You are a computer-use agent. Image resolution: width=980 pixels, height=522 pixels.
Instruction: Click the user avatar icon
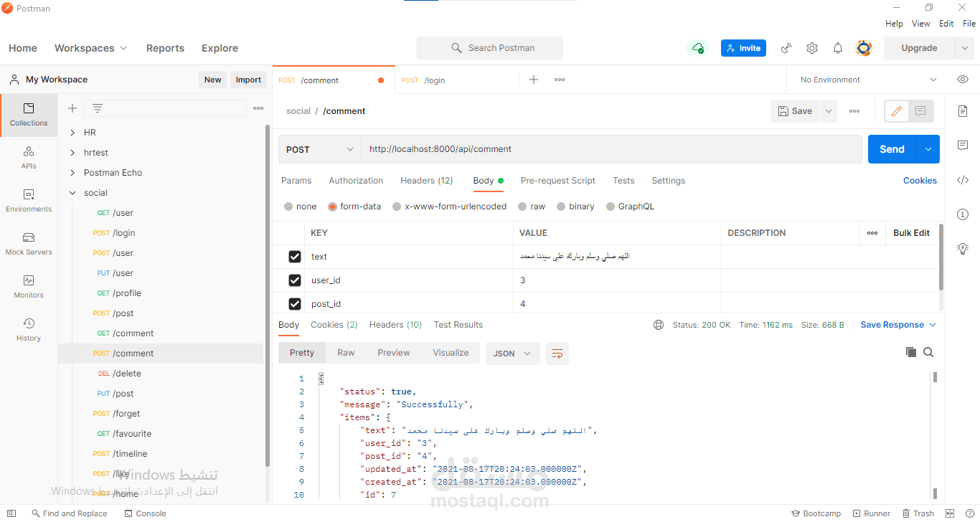pos(864,48)
